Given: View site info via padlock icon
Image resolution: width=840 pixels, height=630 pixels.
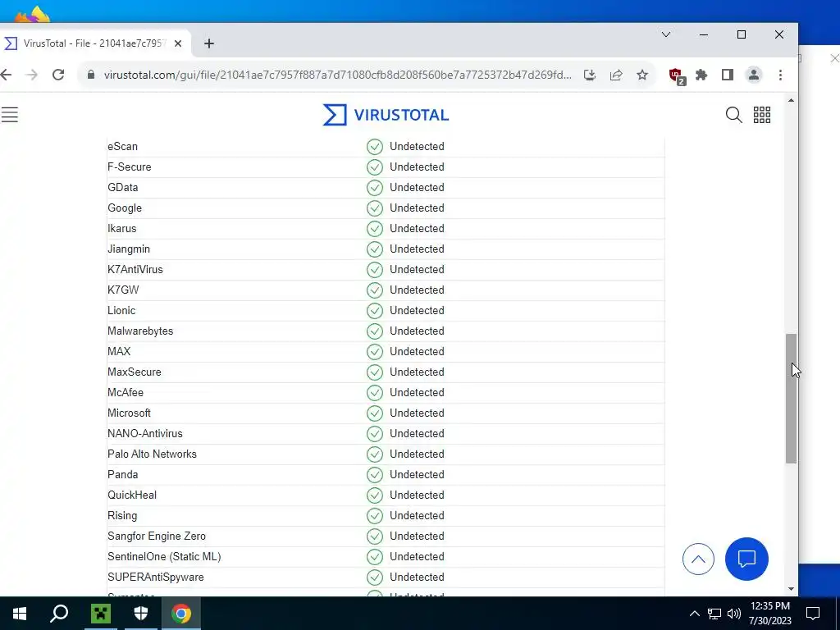Looking at the screenshot, I should pyautogui.click(x=91, y=75).
